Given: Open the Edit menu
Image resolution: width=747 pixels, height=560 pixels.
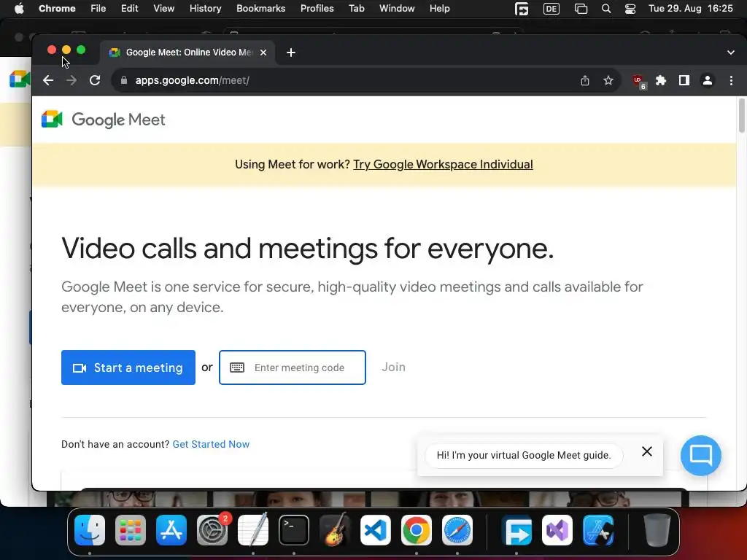Looking at the screenshot, I should [x=130, y=9].
